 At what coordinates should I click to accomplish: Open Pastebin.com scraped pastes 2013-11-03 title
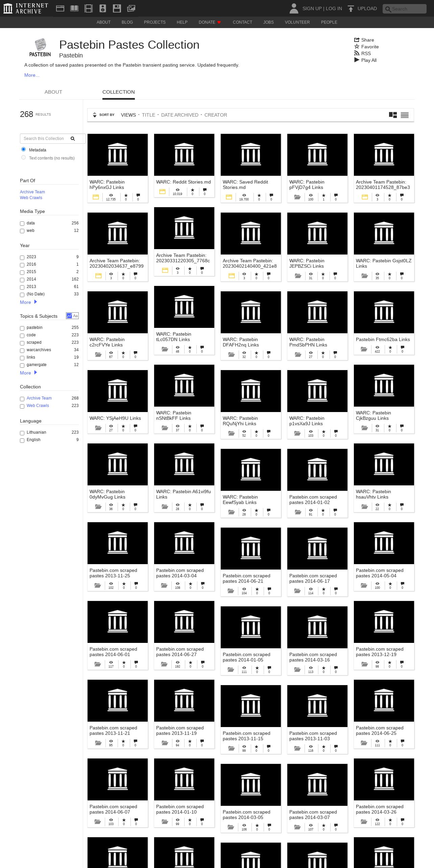pos(313,736)
